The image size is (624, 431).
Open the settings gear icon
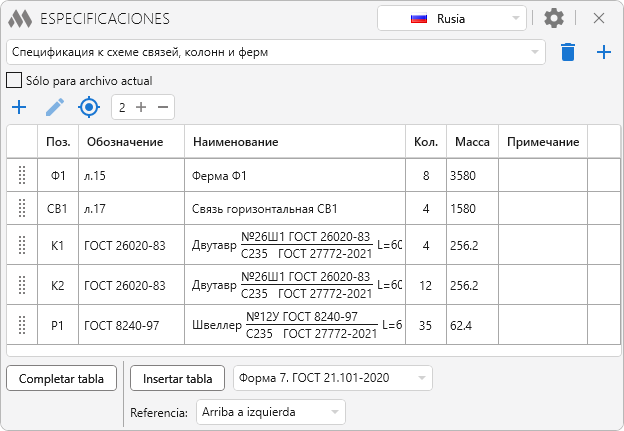pyautogui.click(x=553, y=18)
